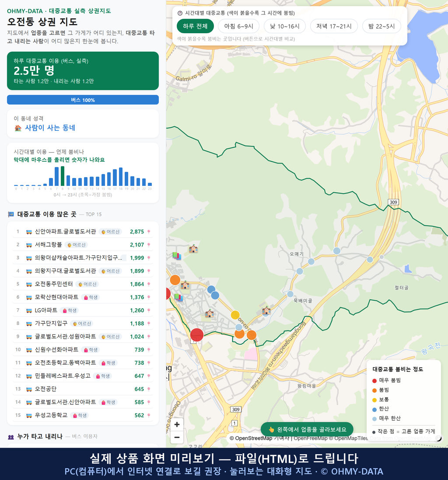The image size is (448, 480).
Task: Zoom in with the map plus button
Action: coord(177,424)
